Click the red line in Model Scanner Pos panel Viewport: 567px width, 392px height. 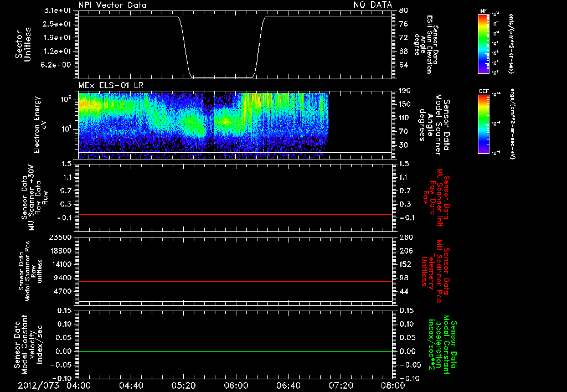pos(235,281)
